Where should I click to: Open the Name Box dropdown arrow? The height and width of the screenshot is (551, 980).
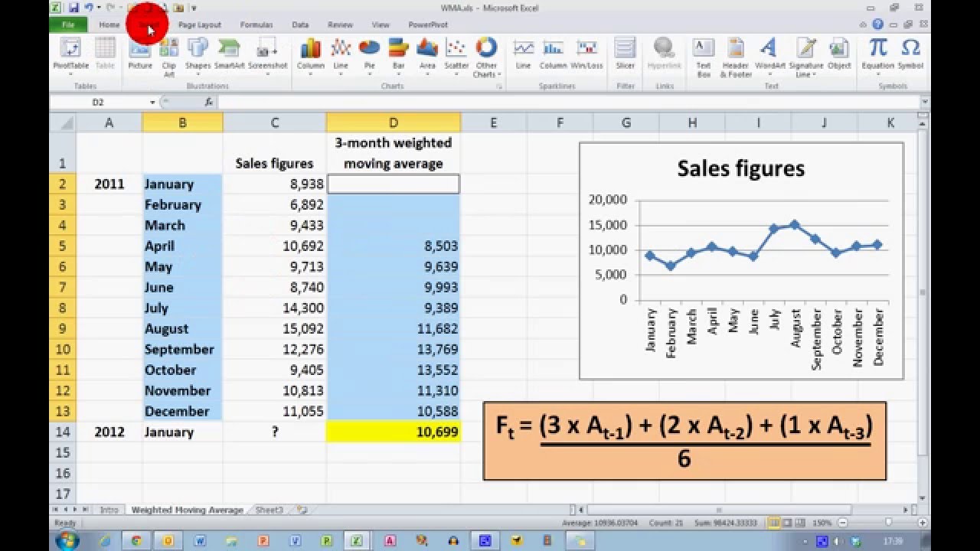(152, 102)
